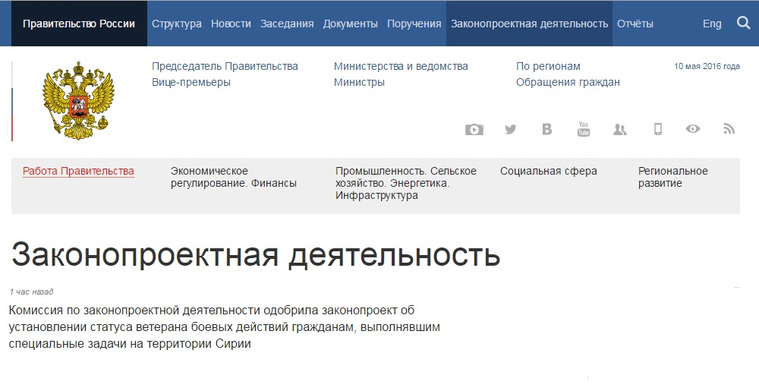Open the Syria veteran status bill article
The height and width of the screenshot is (391, 759).
coord(225,327)
